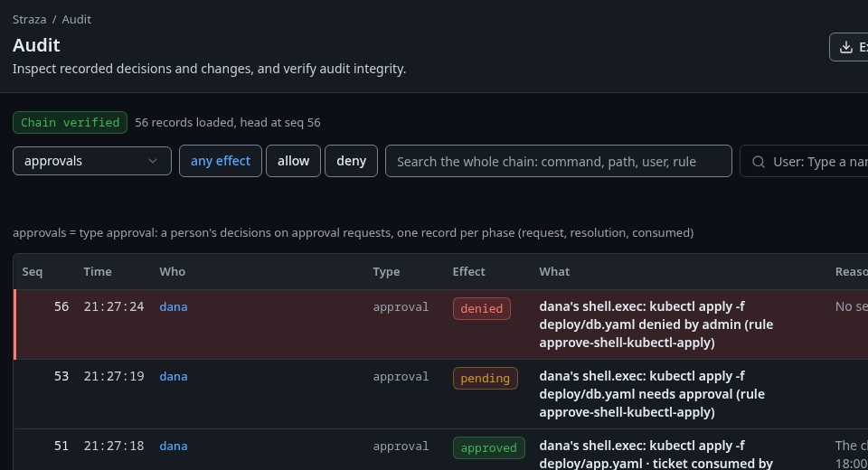Click the Chain verified badge
Viewport: 868px width, 470px height.
(70, 122)
